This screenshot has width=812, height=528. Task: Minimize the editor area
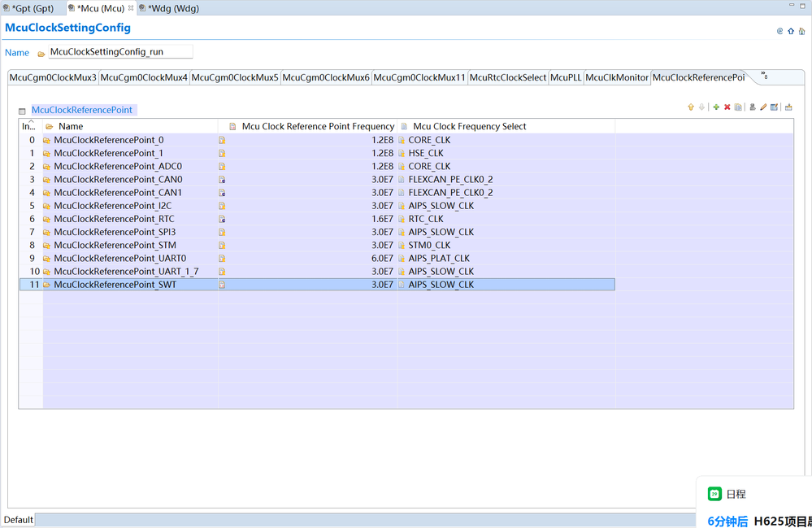tap(792, 5)
